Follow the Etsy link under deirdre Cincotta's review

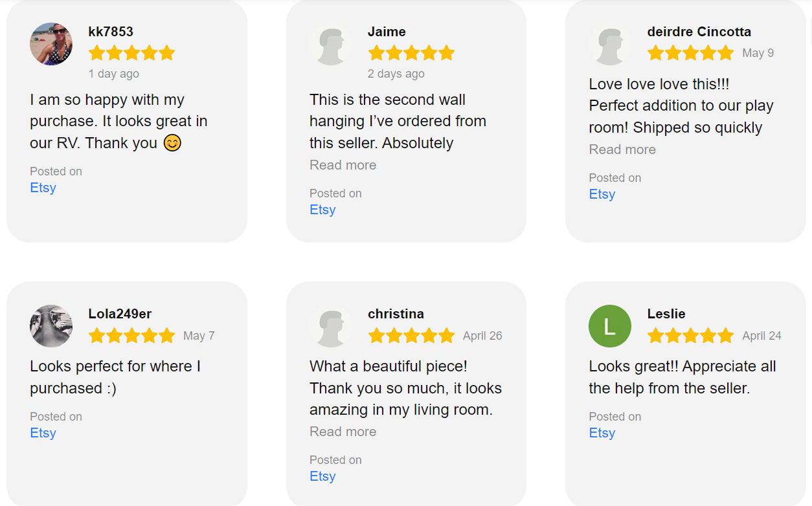(x=602, y=194)
